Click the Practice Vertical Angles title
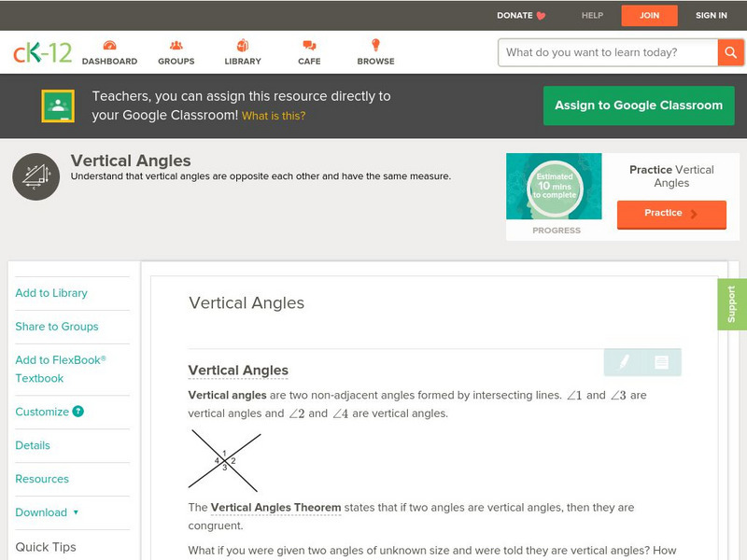This screenshot has width=747, height=560. point(671,176)
